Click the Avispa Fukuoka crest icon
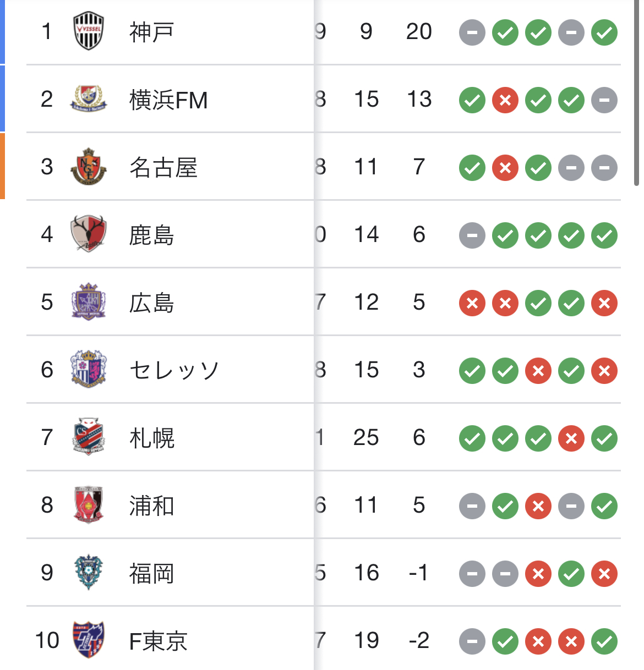This screenshot has height=670, width=644. [89, 572]
